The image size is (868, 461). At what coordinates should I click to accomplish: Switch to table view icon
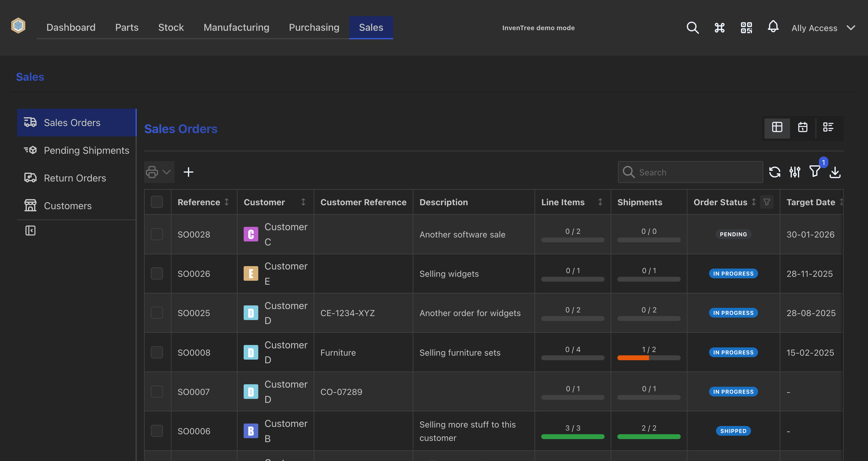(x=777, y=127)
